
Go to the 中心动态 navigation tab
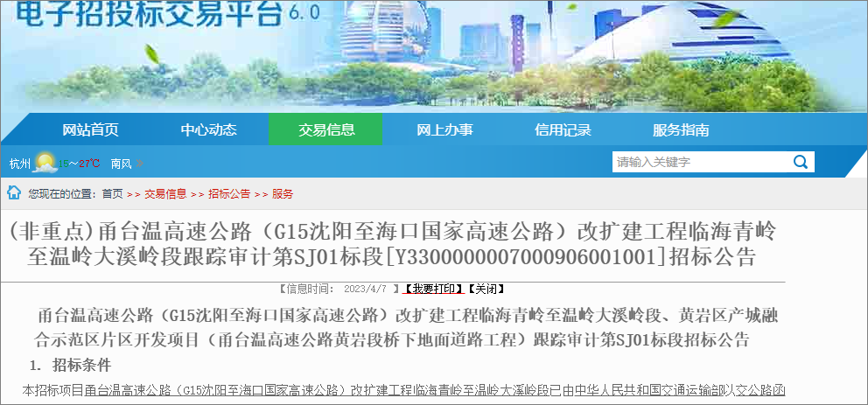tap(208, 129)
